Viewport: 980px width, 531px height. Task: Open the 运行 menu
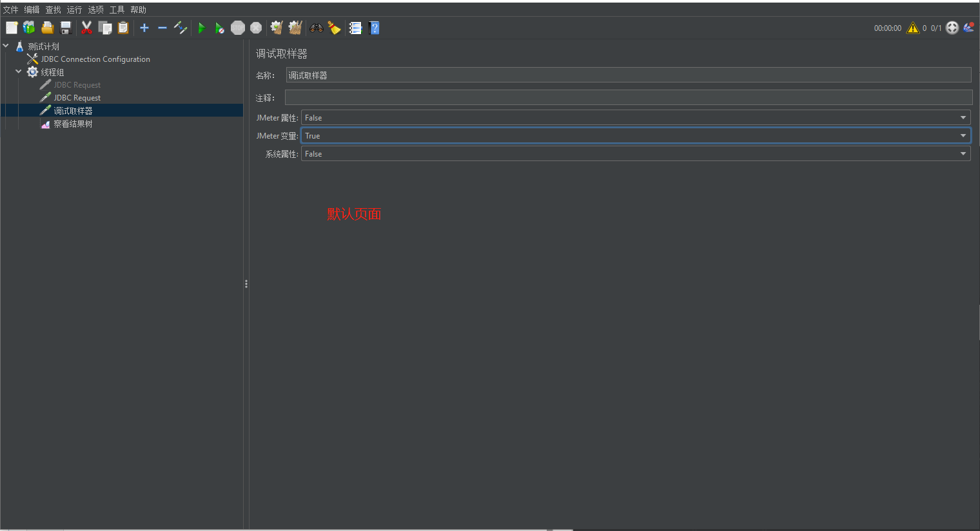(75, 10)
